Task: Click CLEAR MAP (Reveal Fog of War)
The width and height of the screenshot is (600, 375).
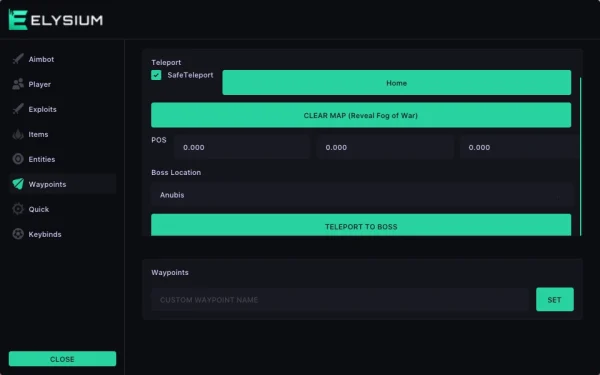Action: (361, 115)
